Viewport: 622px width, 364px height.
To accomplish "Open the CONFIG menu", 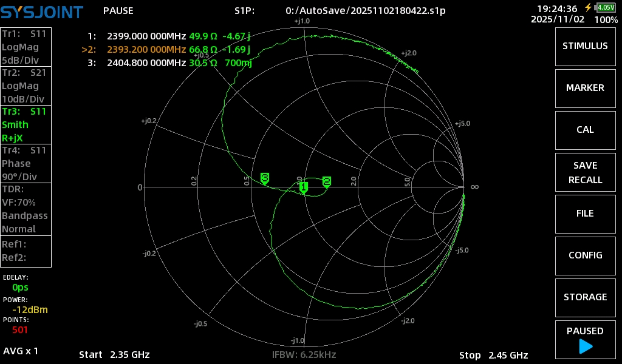I will click(x=585, y=255).
